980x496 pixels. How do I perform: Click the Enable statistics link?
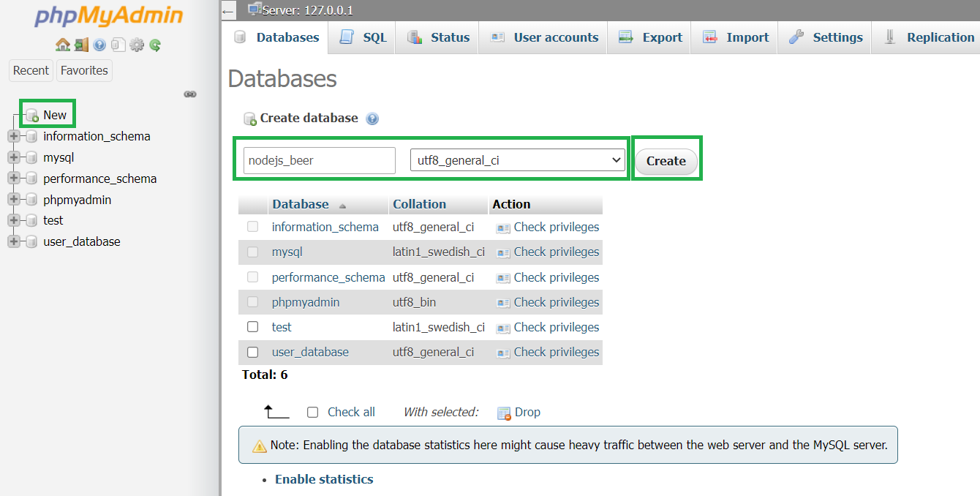pos(324,479)
